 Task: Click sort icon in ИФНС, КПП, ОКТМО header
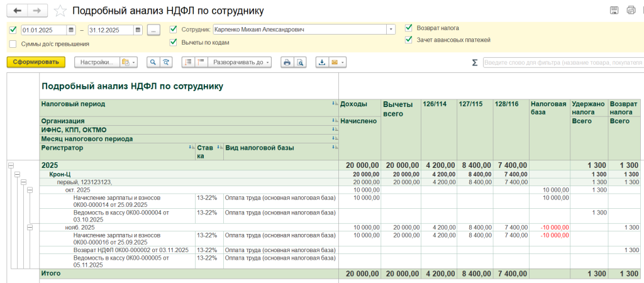pyautogui.click(x=335, y=130)
